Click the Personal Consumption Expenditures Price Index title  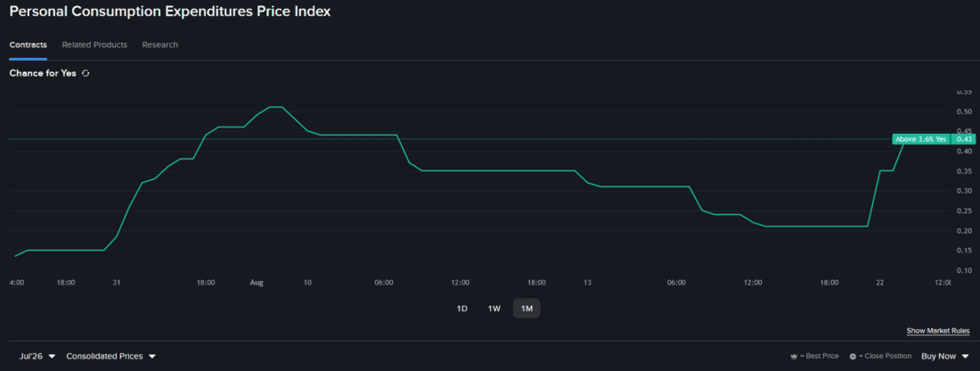170,12
